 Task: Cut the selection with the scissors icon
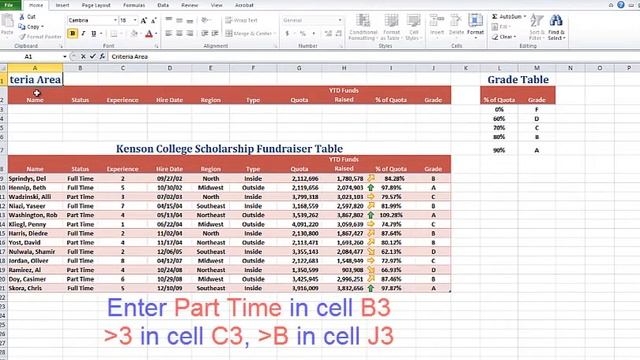coord(22,17)
